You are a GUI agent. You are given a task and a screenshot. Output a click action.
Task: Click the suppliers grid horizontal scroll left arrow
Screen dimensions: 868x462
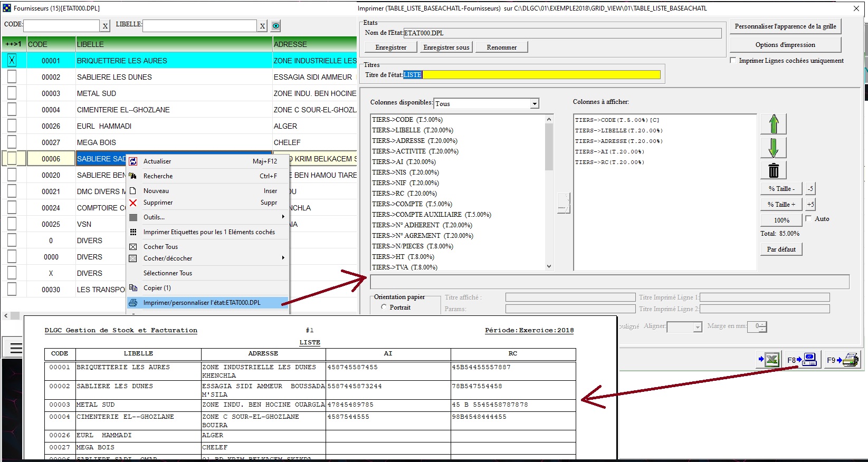(x=6, y=316)
